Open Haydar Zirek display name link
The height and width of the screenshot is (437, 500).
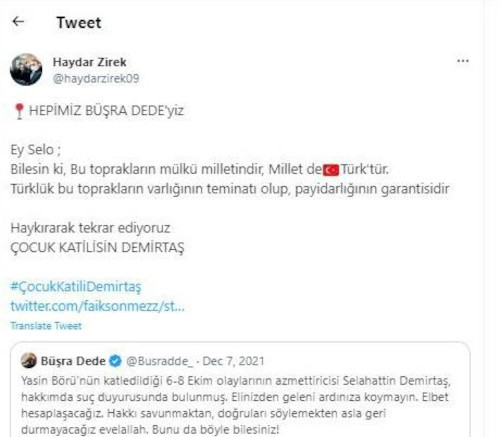[89, 62]
